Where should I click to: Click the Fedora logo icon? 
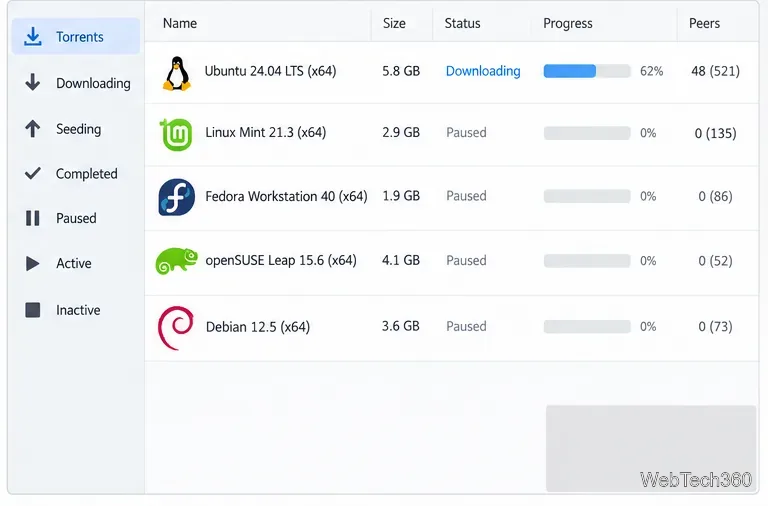click(177, 197)
